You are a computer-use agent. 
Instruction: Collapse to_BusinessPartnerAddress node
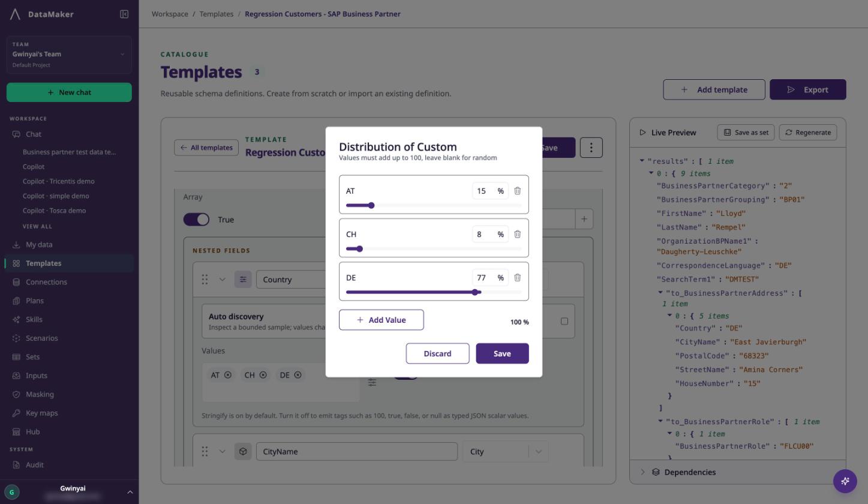tap(660, 293)
